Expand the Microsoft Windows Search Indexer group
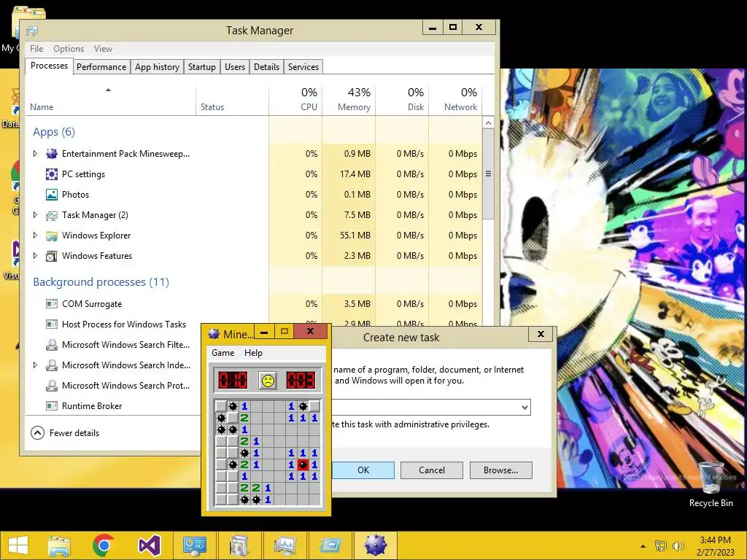Viewport: 747px width, 560px height. tap(35, 365)
